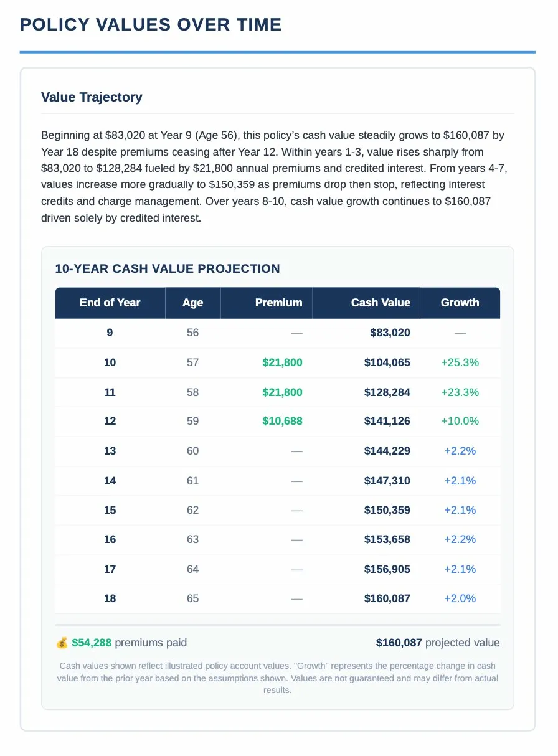Click the money bag icon

click(62, 643)
